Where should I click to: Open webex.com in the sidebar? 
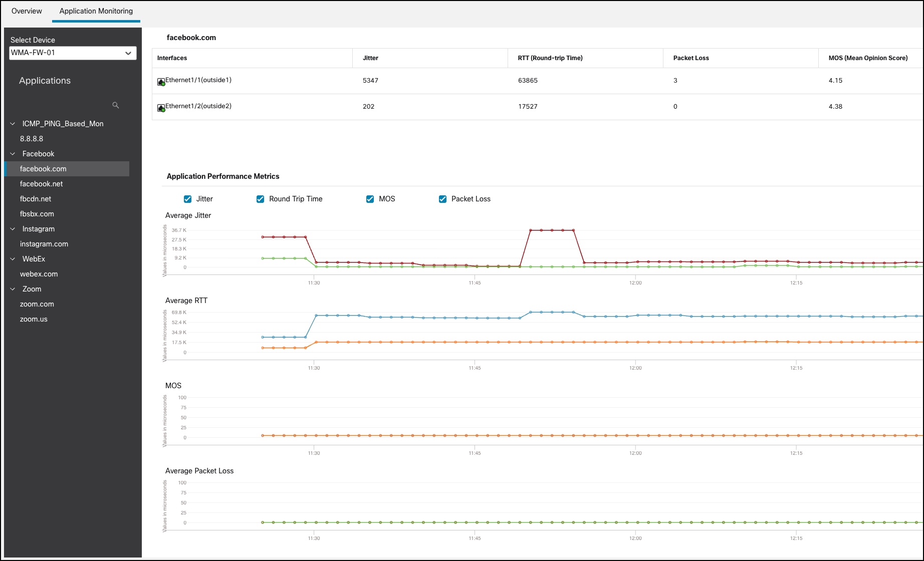pos(39,274)
